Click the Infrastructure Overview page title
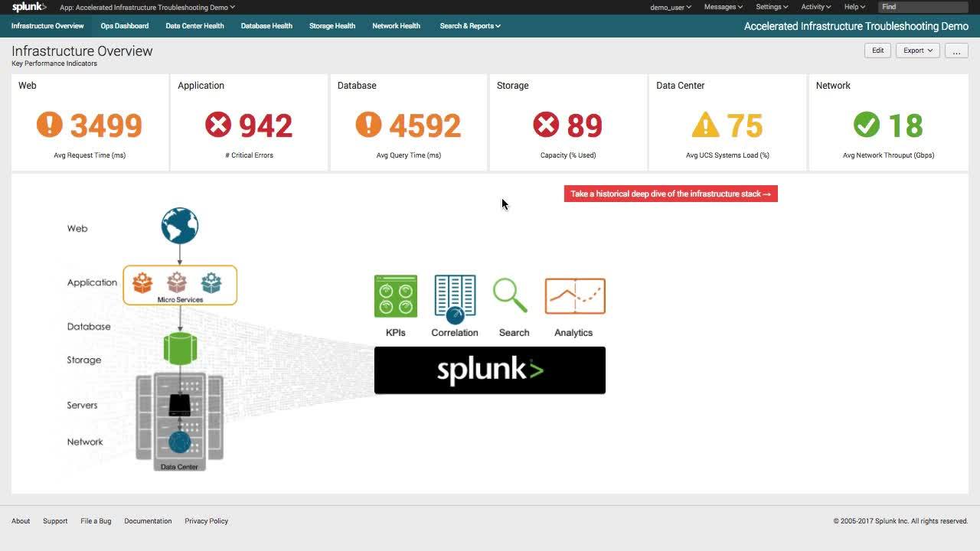This screenshot has height=551, width=980. pyautogui.click(x=82, y=51)
